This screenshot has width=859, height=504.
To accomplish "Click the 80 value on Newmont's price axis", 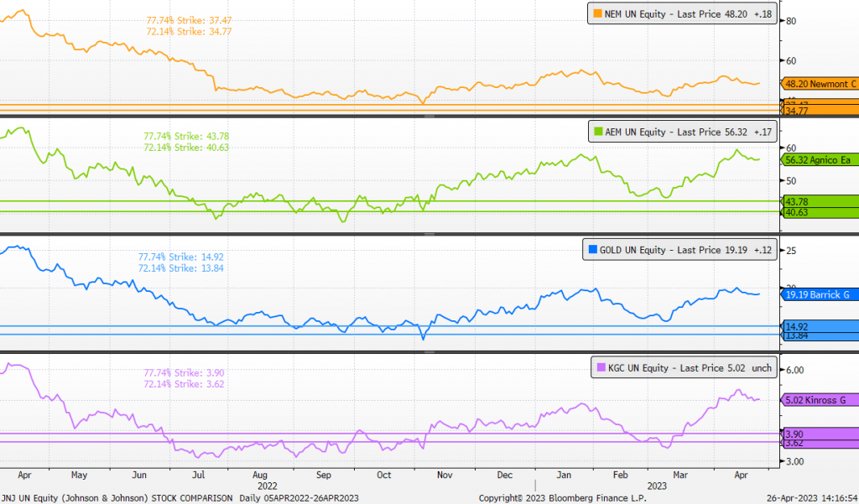I will tap(791, 21).
